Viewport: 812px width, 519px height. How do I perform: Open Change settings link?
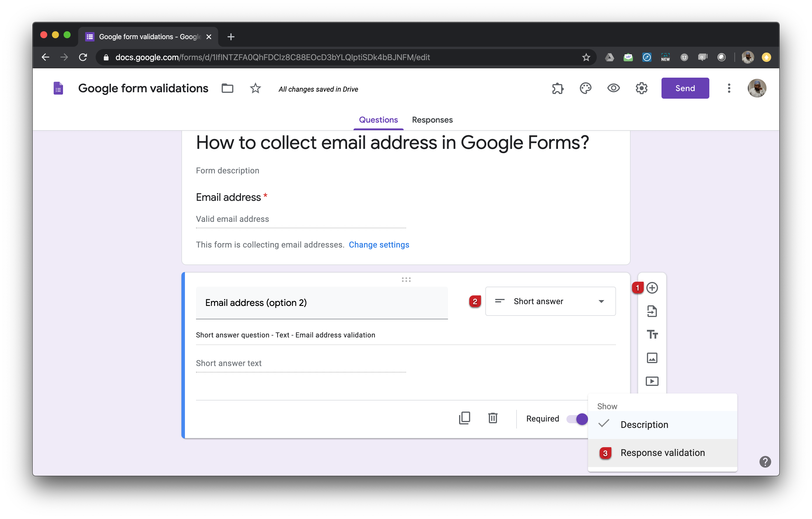(x=379, y=245)
